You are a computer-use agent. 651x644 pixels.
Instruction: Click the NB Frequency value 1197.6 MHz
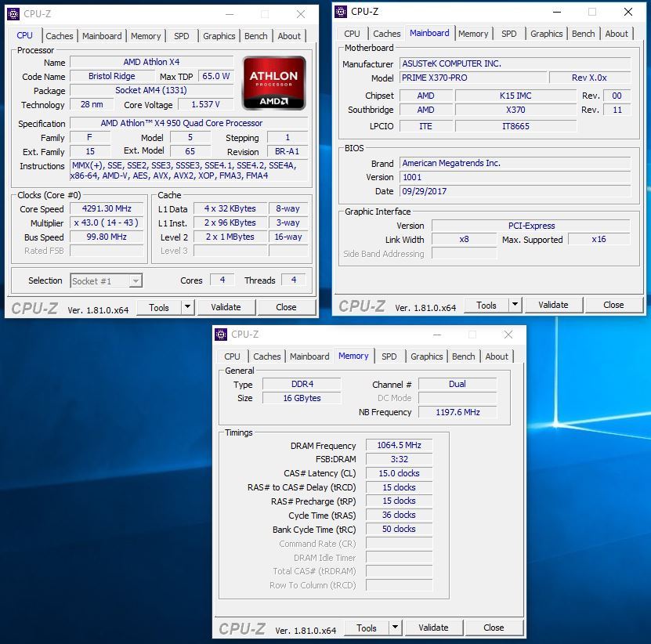458,412
